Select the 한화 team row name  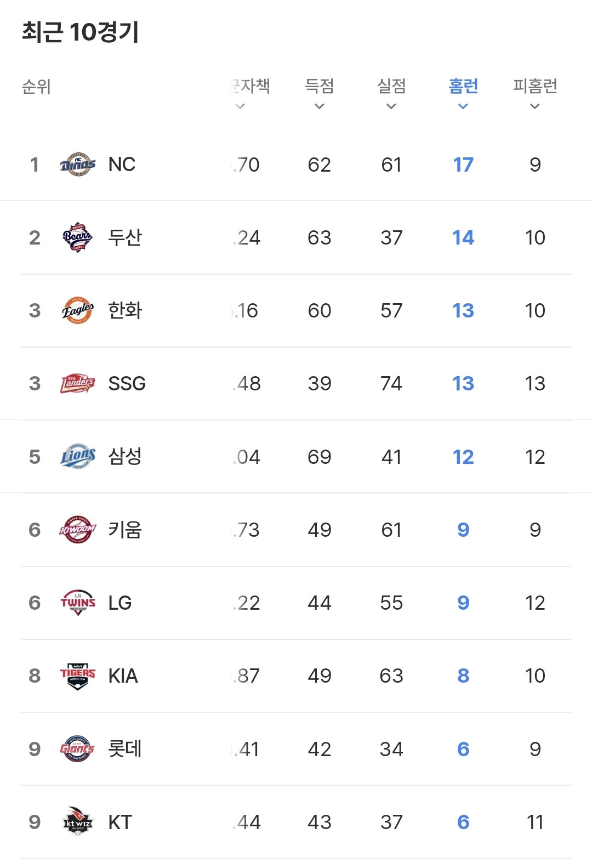(x=125, y=310)
